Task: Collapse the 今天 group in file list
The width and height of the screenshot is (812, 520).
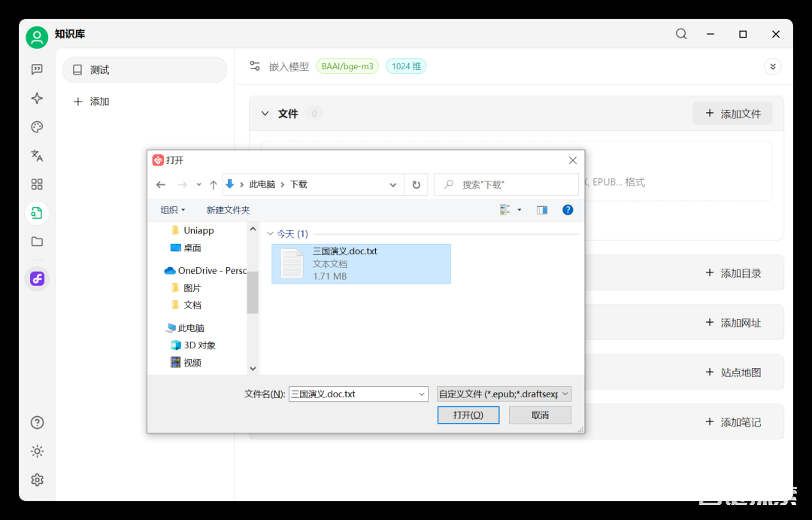Action: (x=271, y=234)
